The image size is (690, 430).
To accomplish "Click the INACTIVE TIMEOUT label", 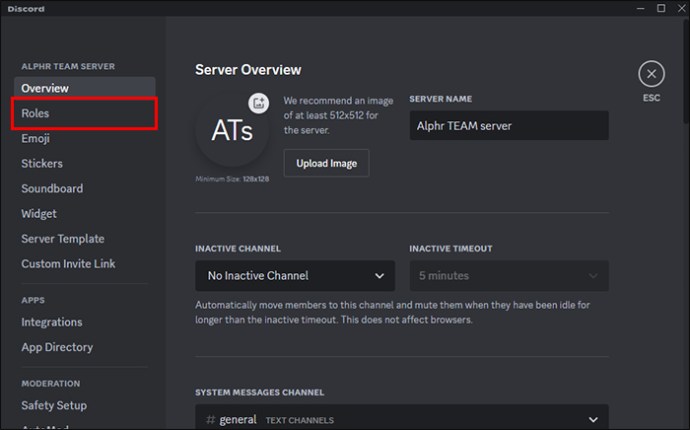I will click(x=451, y=249).
